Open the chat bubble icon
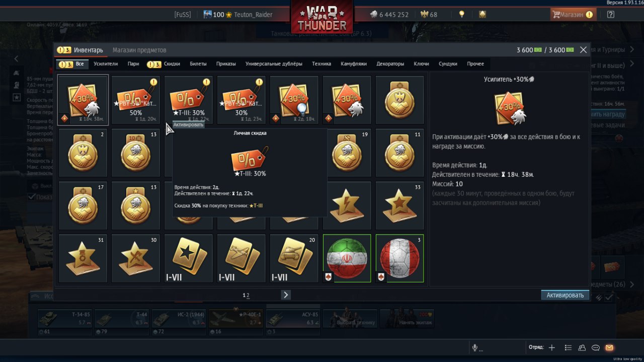This screenshot has height=362, width=644. [596, 347]
